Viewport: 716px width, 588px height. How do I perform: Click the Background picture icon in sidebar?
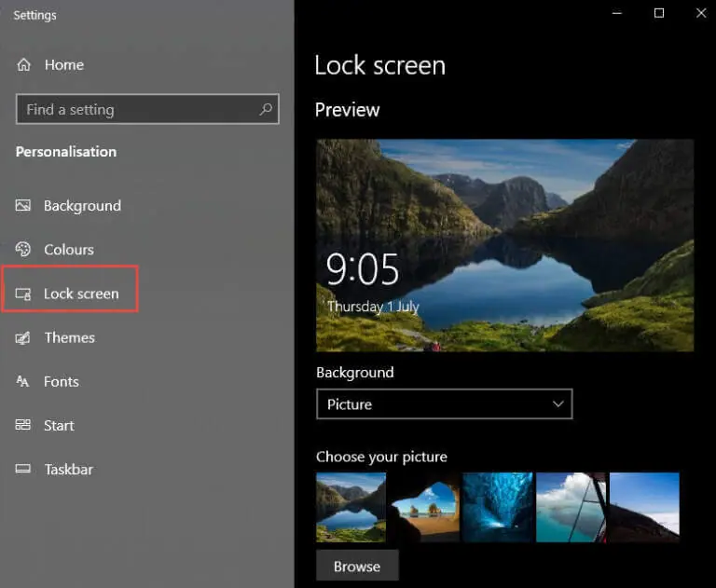pyautogui.click(x=22, y=205)
